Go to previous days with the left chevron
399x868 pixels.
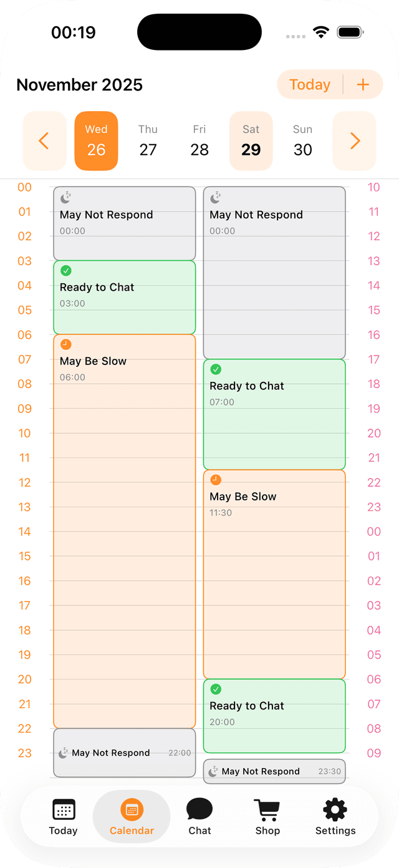click(44, 140)
